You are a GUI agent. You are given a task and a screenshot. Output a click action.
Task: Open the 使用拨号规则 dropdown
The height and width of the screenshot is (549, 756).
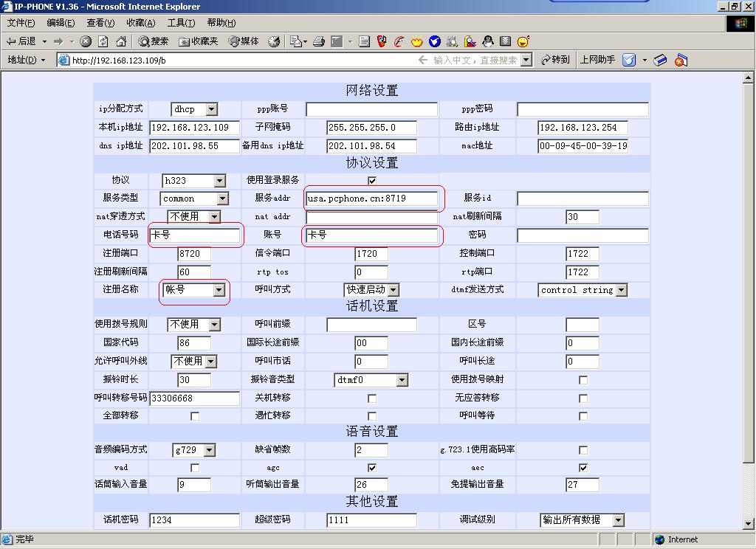click(x=194, y=325)
